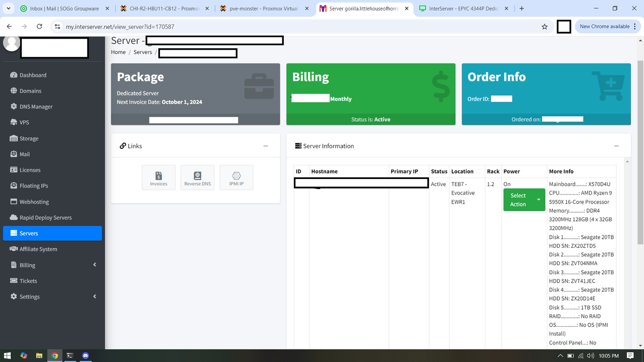This screenshot has height=362, width=644.
Task: Click the Webhosting icon
Action: (14, 202)
